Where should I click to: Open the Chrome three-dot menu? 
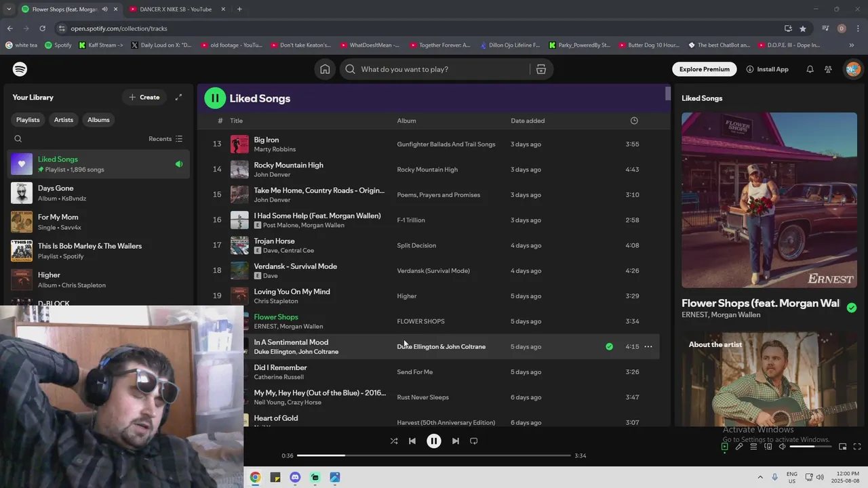[859, 28]
